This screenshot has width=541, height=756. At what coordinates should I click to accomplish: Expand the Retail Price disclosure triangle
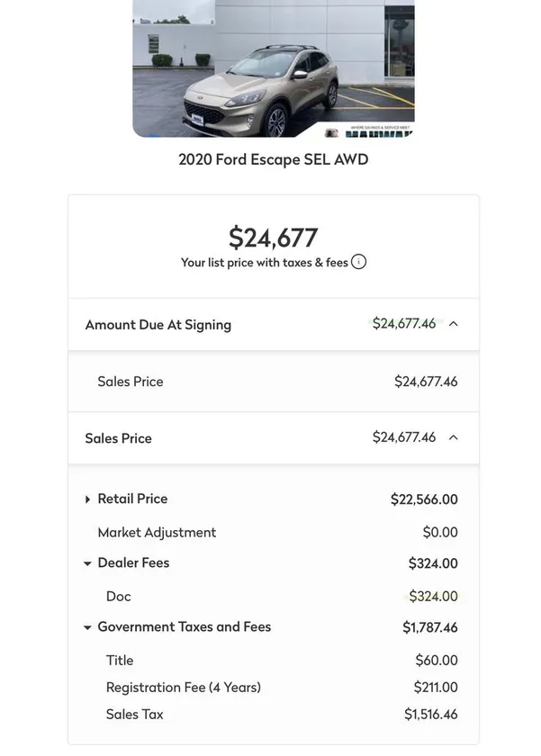tap(87, 499)
